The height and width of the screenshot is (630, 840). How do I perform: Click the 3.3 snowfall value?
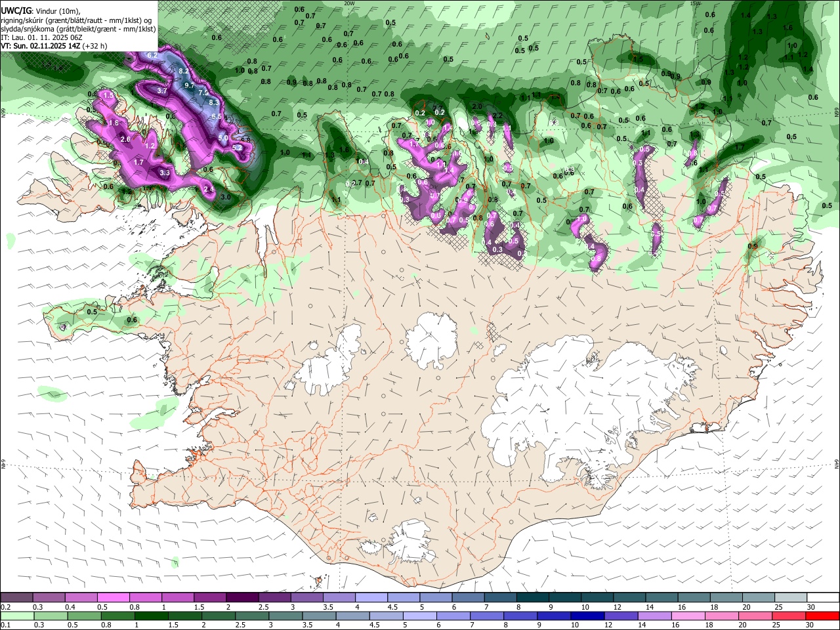(x=165, y=173)
